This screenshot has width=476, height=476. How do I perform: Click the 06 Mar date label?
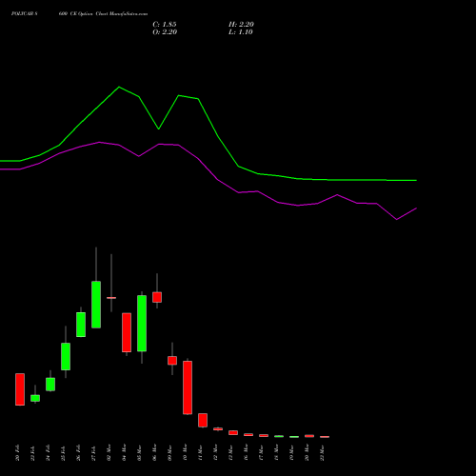(x=154, y=452)
